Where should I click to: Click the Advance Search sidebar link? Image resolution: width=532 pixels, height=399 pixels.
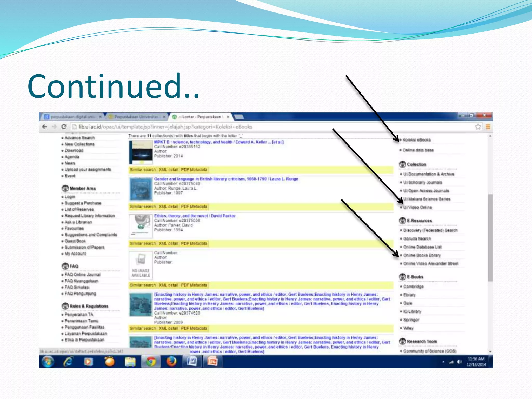click(79, 138)
